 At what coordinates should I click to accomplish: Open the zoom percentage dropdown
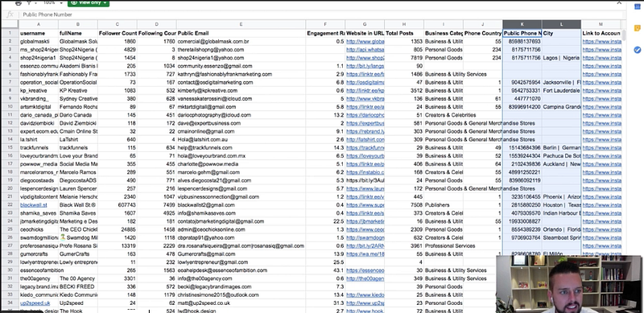click(52, 3)
